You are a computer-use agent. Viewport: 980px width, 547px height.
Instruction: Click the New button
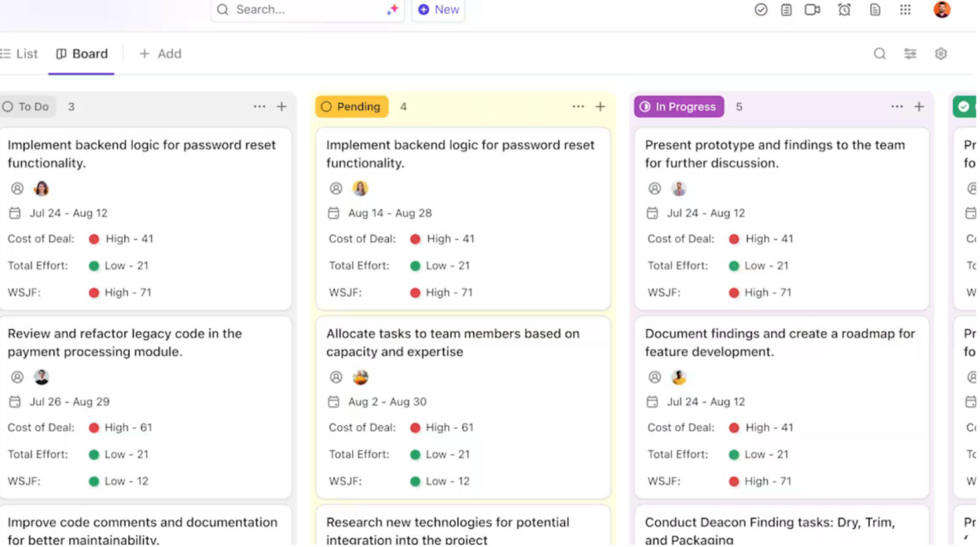click(x=439, y=10)
